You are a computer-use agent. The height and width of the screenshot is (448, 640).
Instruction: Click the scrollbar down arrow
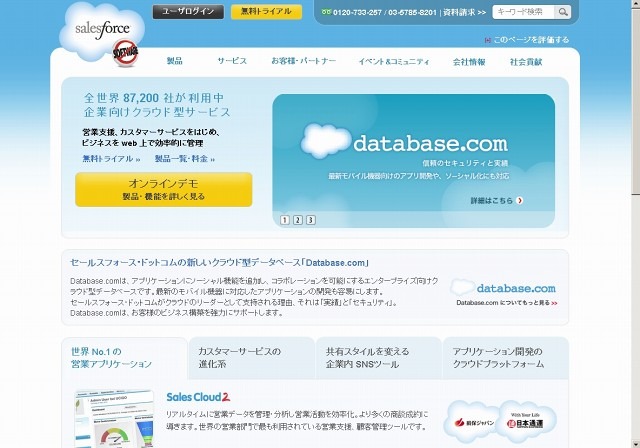(x=636, y=444)
